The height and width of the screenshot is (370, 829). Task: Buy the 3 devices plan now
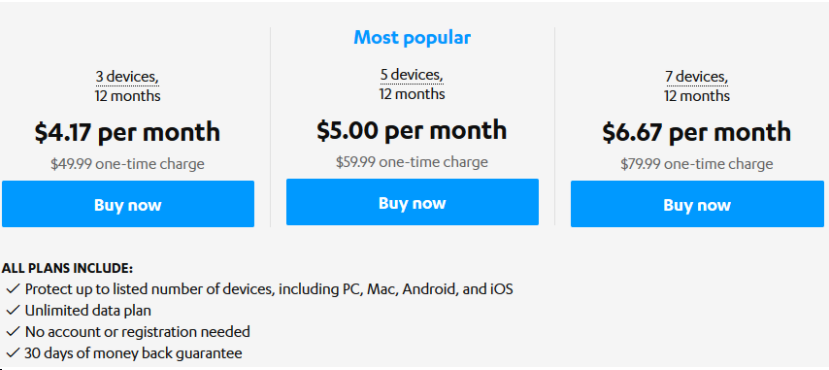pyautogui.click(x=128, y=204)
